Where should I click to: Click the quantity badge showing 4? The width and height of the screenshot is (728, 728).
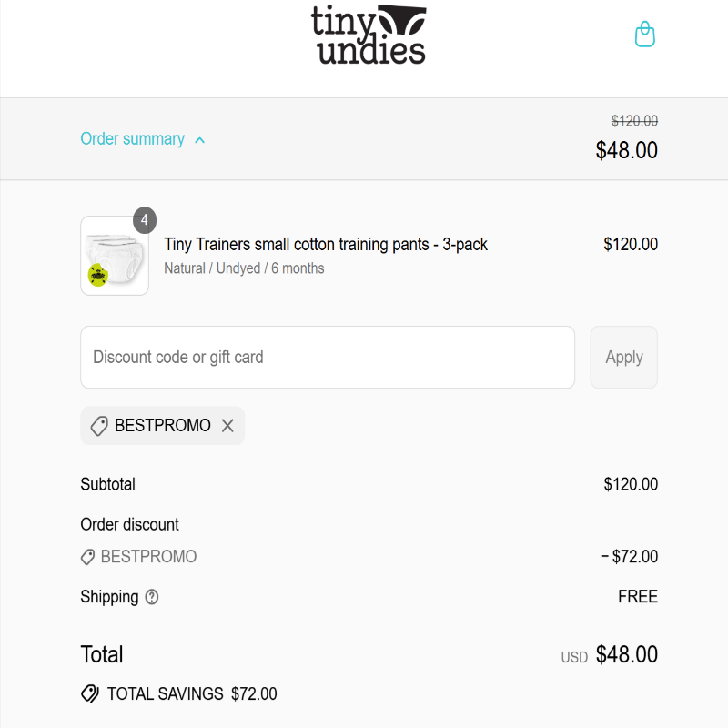(x=145, y=220)
